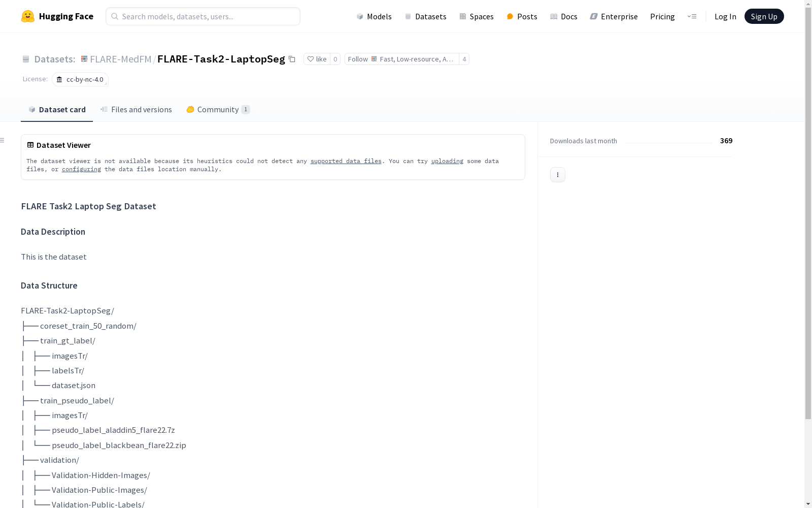Click the license badge icon
812x508 pixels.
point(59,79)
